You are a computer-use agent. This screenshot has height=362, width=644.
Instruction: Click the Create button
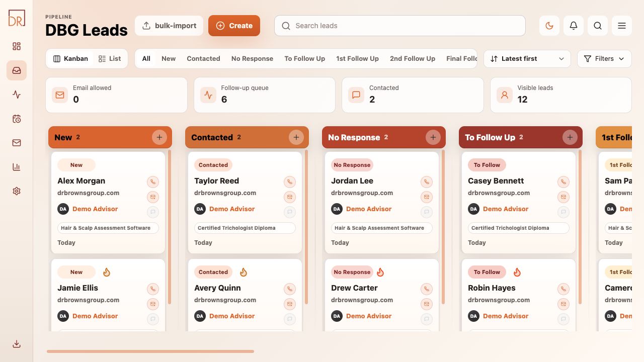(234, 26)
